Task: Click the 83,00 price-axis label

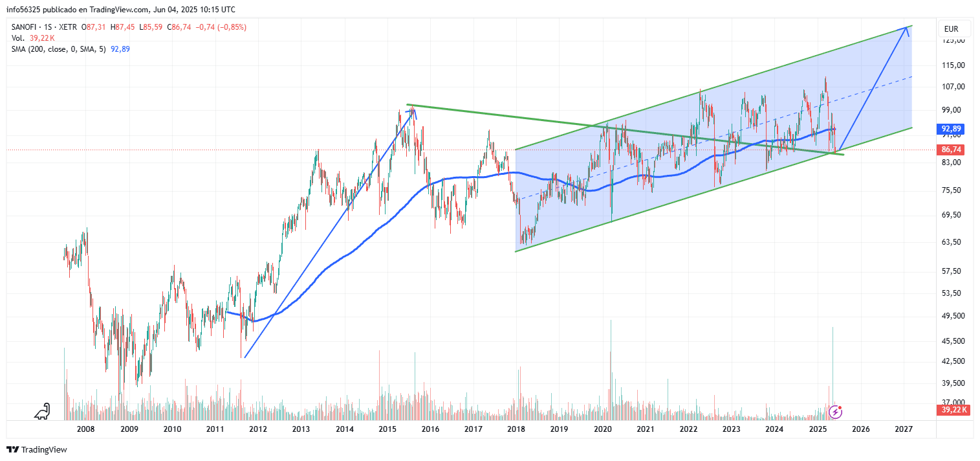Action: pos(952,163)
